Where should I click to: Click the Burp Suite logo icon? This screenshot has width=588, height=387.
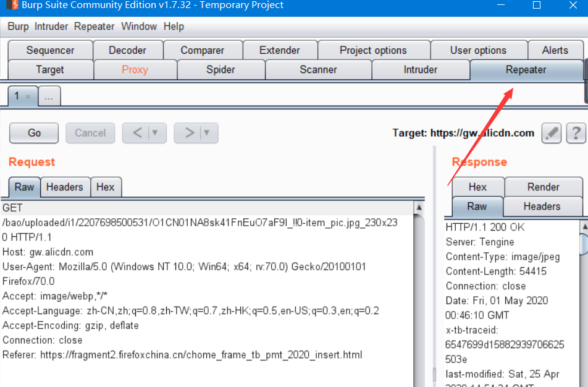click(x=12, y=5)
